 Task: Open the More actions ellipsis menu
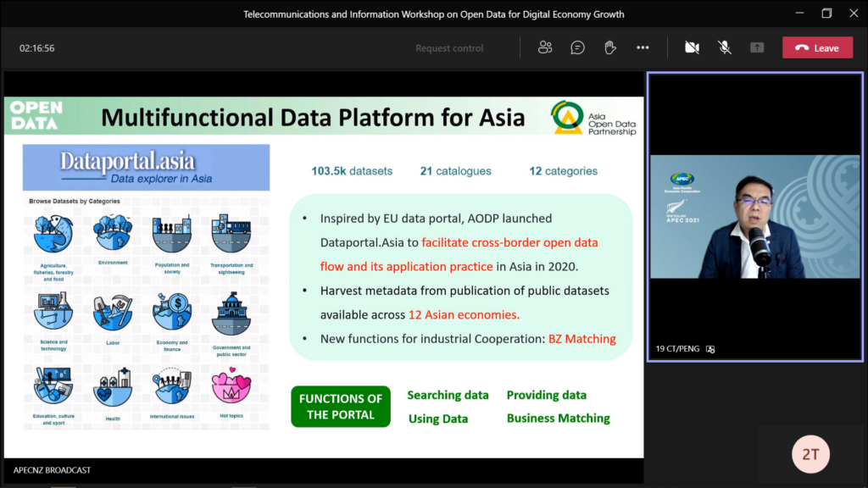(x=643, y=48)
